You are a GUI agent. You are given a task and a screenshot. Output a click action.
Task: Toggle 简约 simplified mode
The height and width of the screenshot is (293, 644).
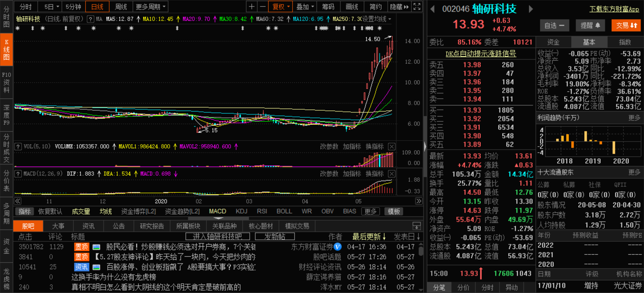[376, 7]
